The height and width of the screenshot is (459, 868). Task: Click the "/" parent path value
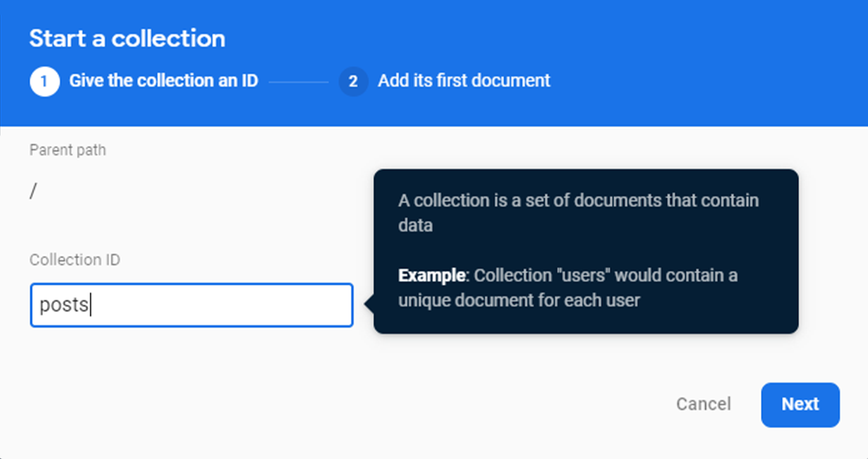pos(33,192)
